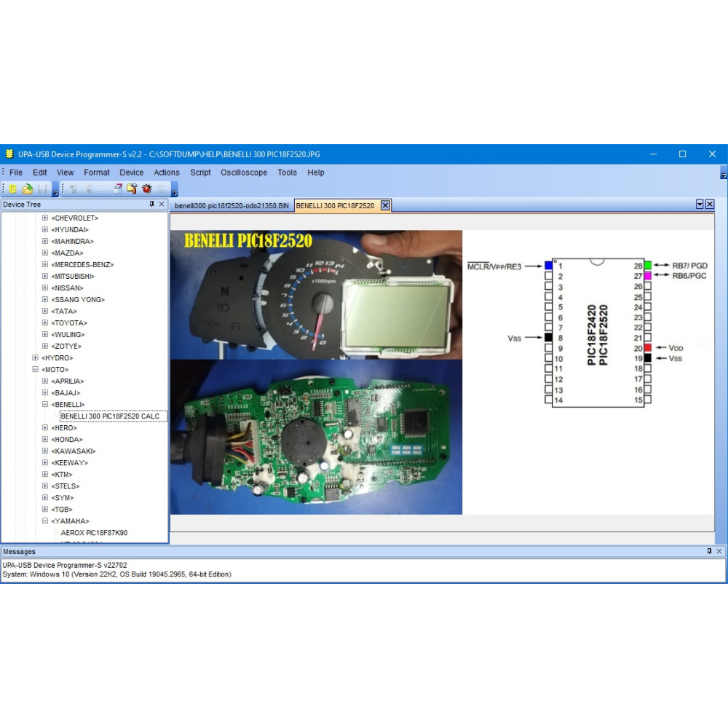728x728 pixels.
Task: Open the Actions menu
Action: coord(167,173)
